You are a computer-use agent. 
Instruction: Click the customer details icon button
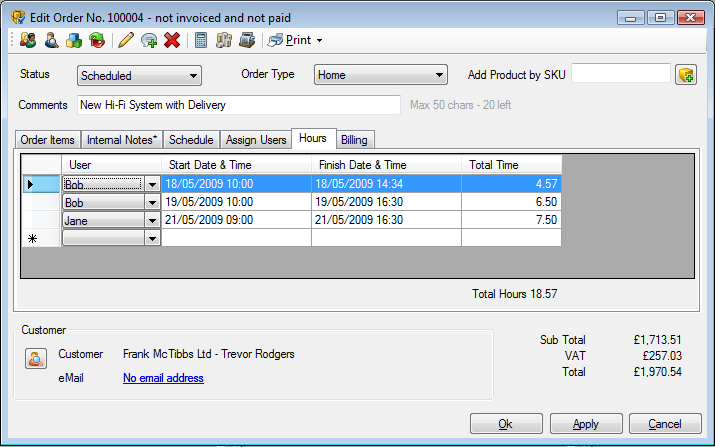[x=35, y=360]
